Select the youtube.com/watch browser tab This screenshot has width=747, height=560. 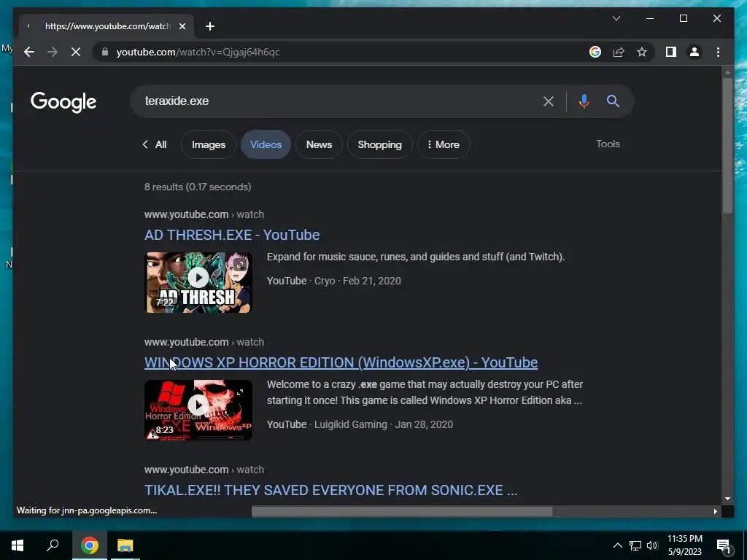pos(107,26)
